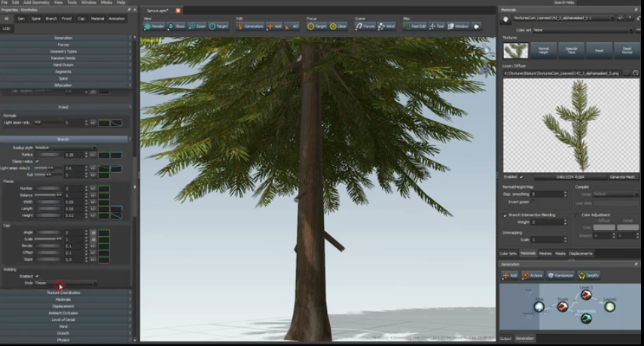Click the Tool button in Misc toolbar
The width and height of the screenshot is (644, 346).
coord(437,26)
